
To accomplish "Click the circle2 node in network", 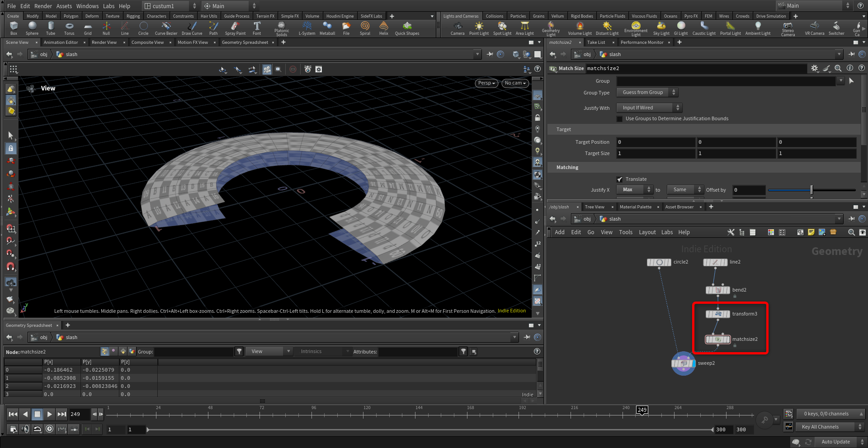I will [659, 262].
